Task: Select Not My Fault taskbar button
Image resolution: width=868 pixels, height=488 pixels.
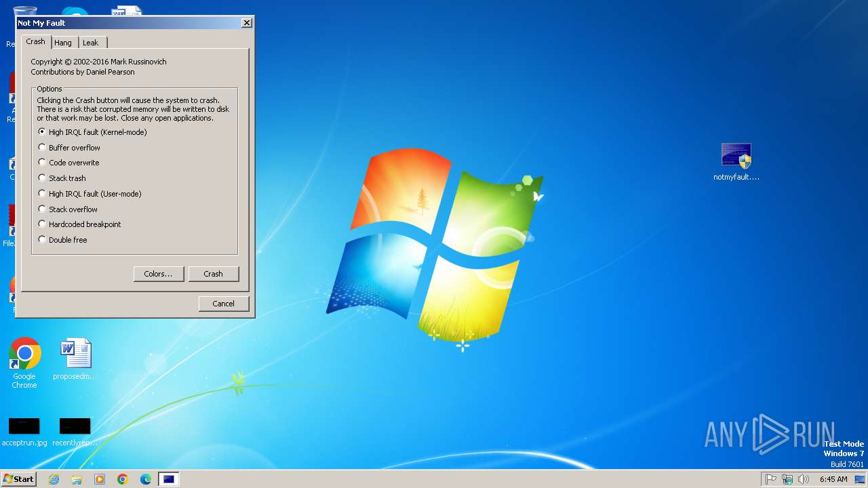Action: 169,479
